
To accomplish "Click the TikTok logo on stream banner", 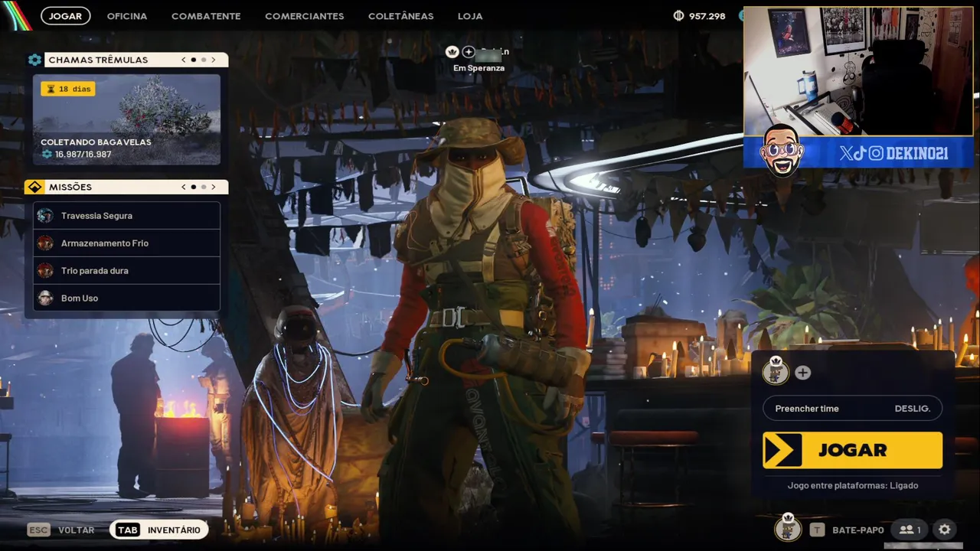I will tap(860, 153).
